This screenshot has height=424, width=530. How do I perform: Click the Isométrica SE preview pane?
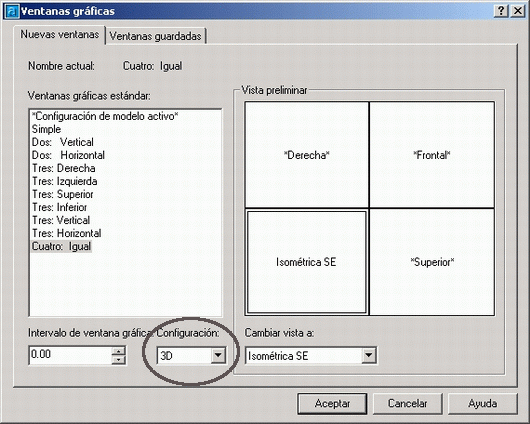click(x=307, y=262)
